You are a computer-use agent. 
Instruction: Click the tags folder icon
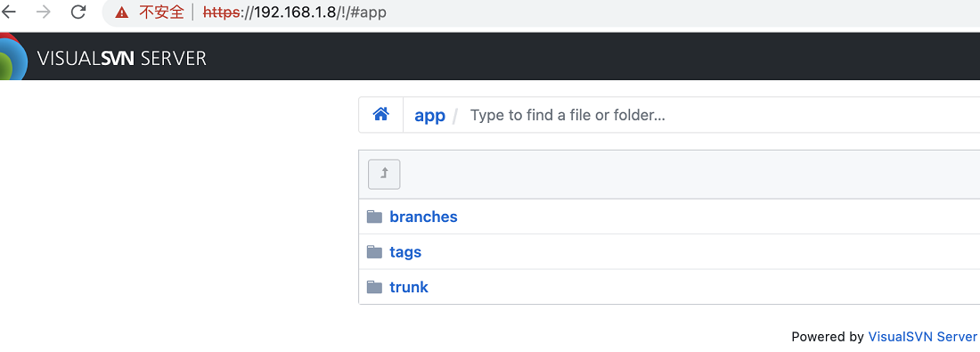[374, 252]
